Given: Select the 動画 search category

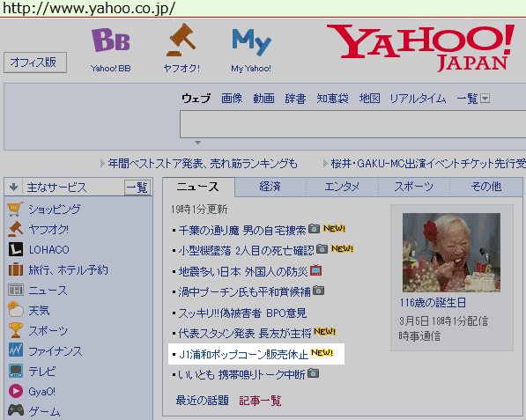Looking at the screenshot, I should tap(263, 99).
